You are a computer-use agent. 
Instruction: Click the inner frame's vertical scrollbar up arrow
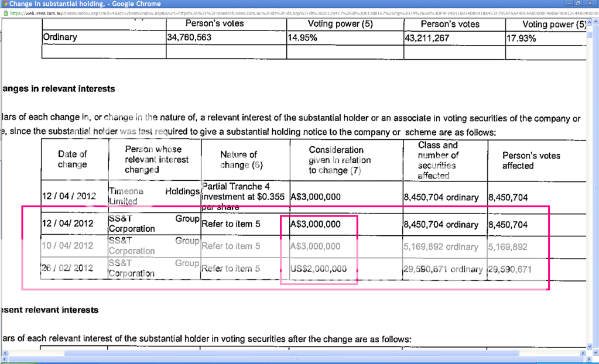[x=590, y=22]
